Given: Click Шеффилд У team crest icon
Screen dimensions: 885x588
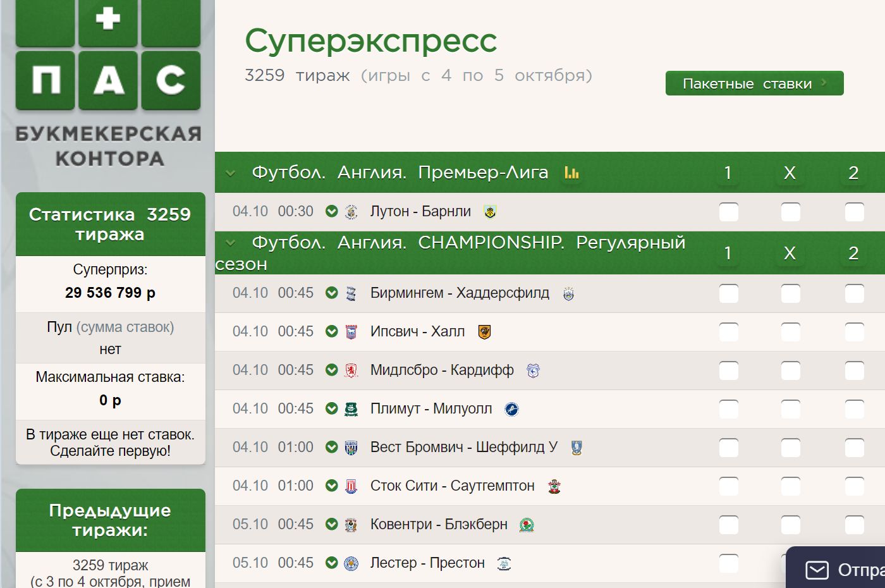Looking at the screenshot, I should point(576,448).
